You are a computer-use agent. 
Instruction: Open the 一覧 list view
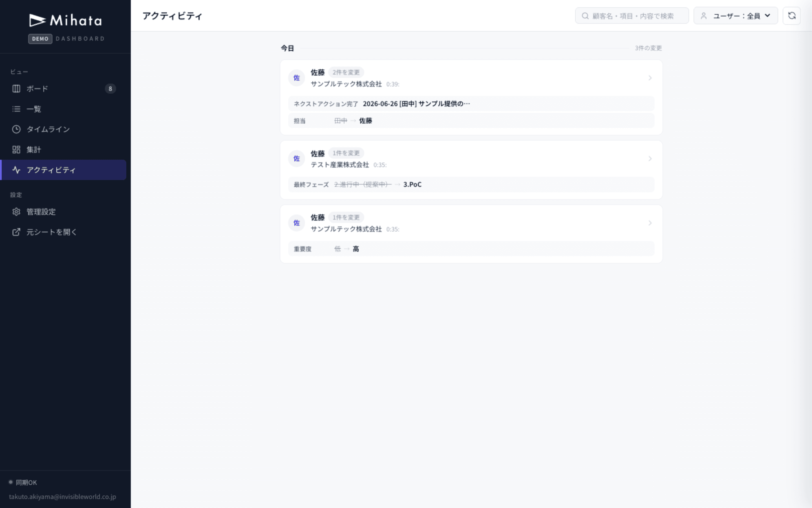pyautogui.click(x=64, y=109)
